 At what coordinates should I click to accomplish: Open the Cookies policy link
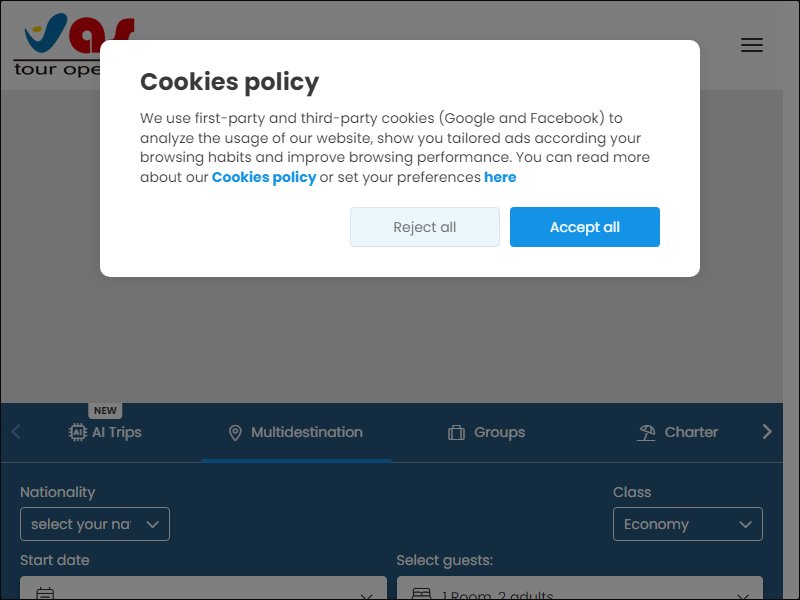point(264,178)
